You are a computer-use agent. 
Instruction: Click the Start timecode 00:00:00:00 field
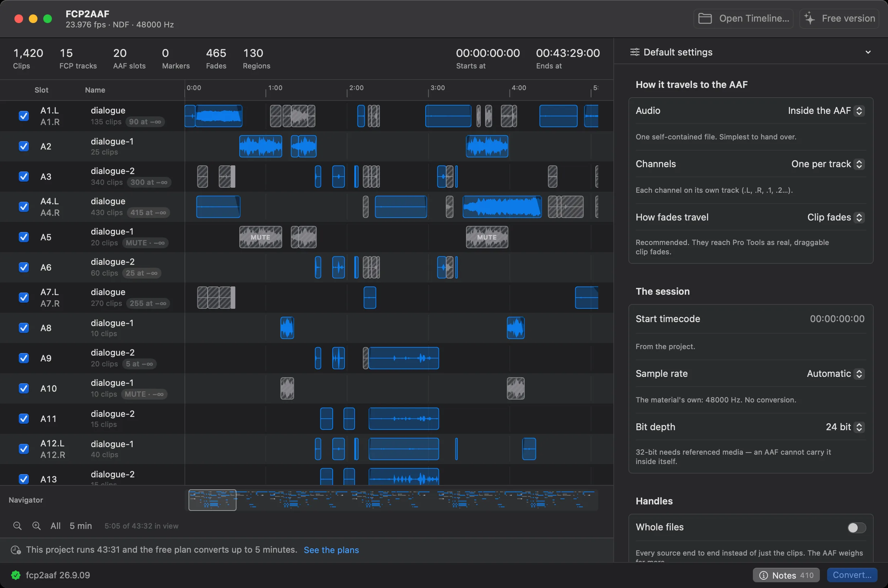837,319
